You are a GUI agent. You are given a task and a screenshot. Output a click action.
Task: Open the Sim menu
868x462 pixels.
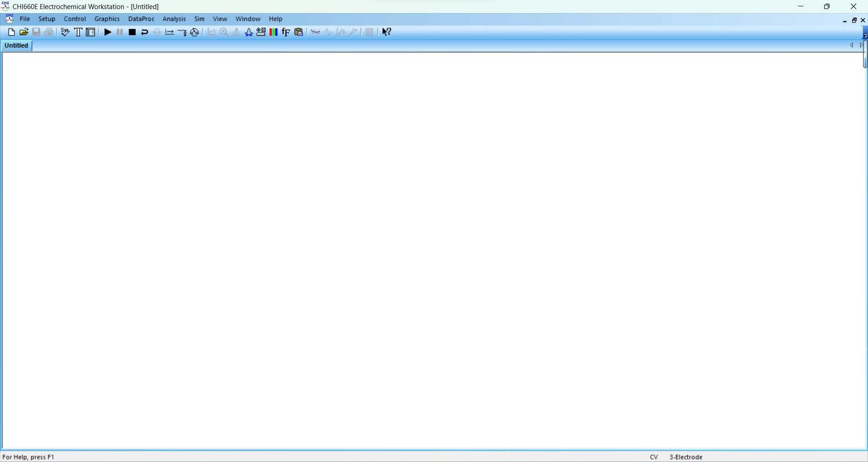200,19
